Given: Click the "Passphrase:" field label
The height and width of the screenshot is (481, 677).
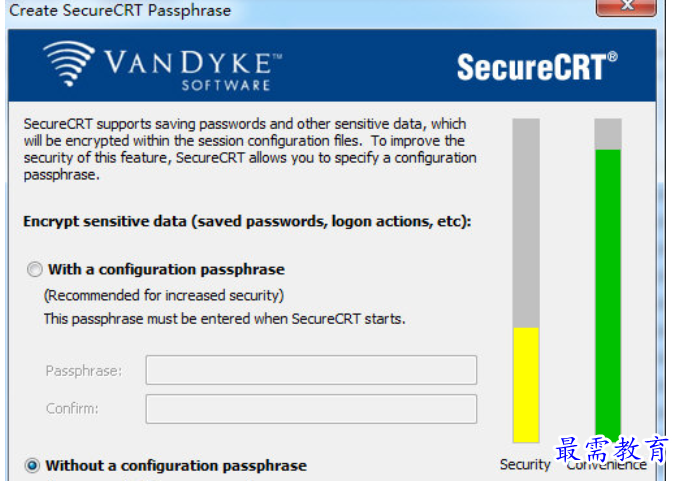Looking at the screenshot, I should (x=83, y=371).
